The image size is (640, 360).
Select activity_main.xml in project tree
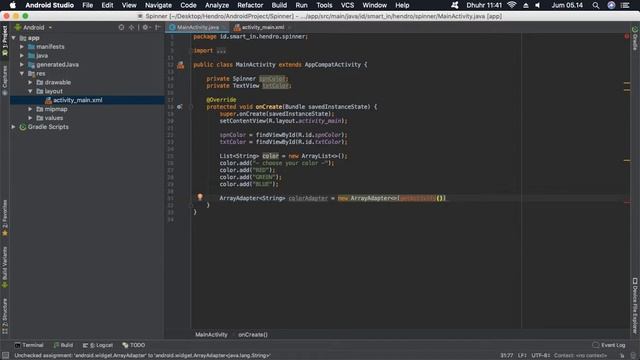point(87,100)
